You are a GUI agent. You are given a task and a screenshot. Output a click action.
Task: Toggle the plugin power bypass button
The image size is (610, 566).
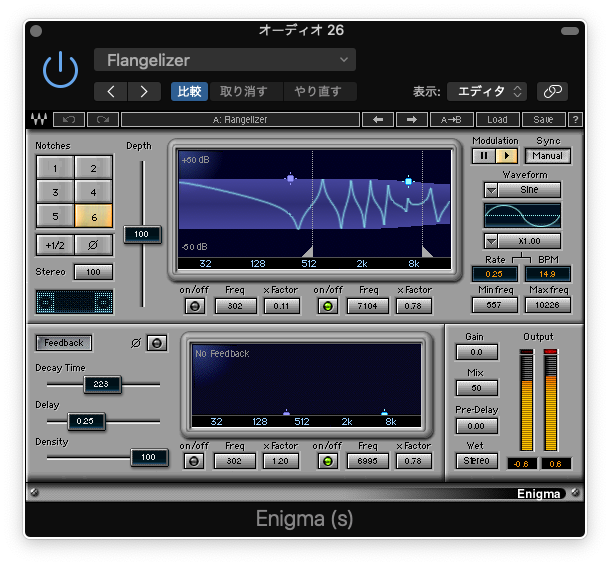pos(60,70)
